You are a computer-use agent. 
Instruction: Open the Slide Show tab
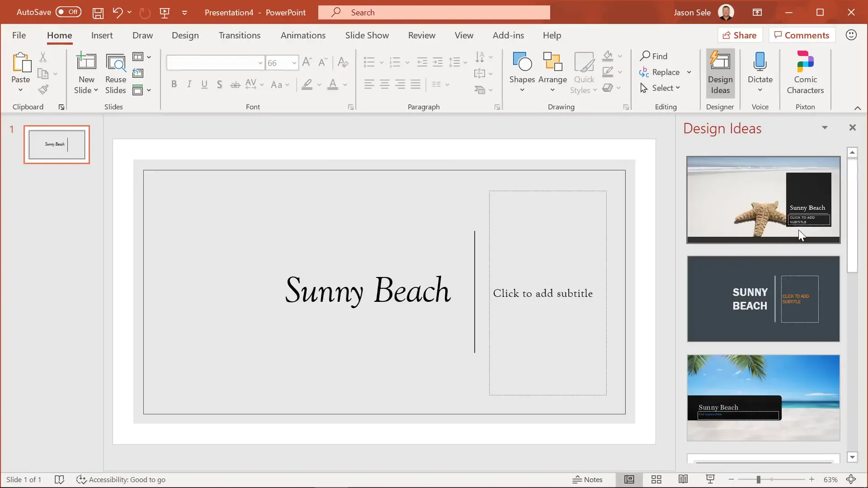point(367,35)
